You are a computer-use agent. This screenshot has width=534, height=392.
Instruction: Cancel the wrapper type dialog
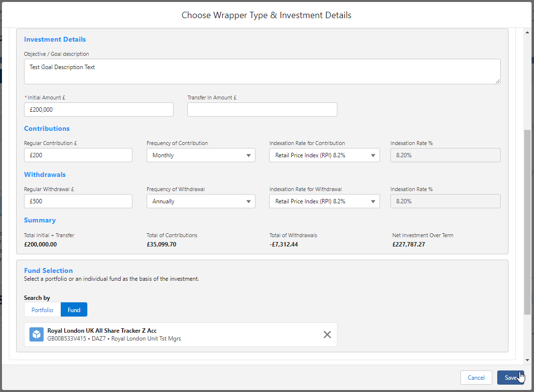point(476,378)
